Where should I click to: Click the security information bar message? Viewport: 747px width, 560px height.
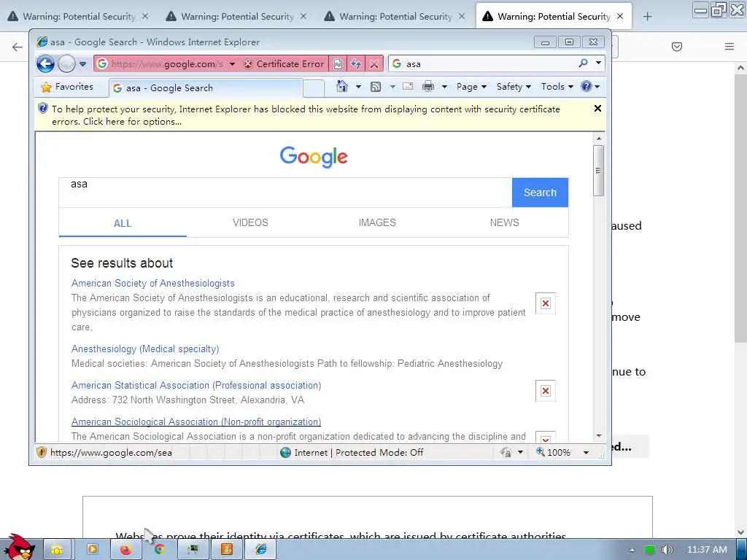[306, 115]
